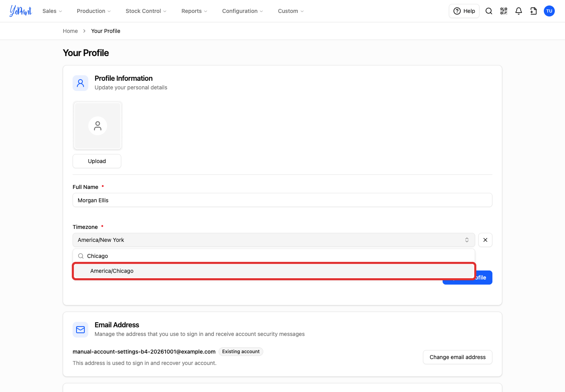Expand the Stock Control menu
The width and height of the screenshot is (565, 392).
click(146, 11)
